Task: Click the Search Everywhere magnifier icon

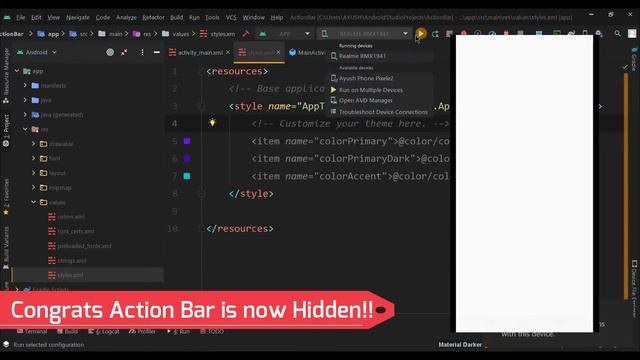Action: 617,33
